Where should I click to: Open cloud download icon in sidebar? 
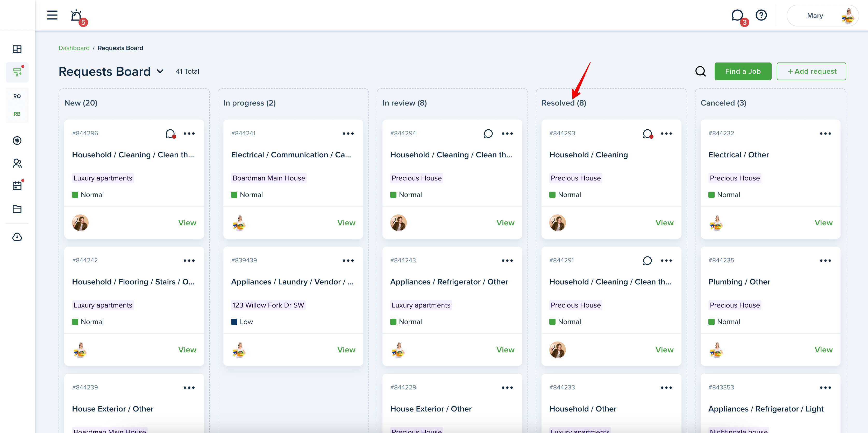pos(17,237)
